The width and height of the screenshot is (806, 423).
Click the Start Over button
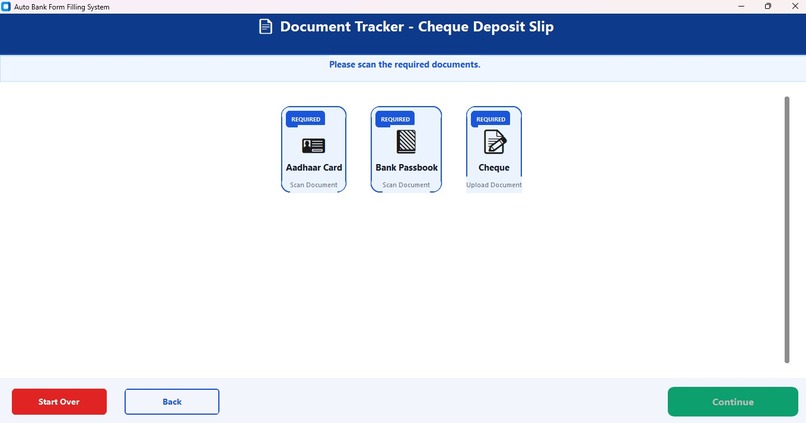tap(59, 401)
